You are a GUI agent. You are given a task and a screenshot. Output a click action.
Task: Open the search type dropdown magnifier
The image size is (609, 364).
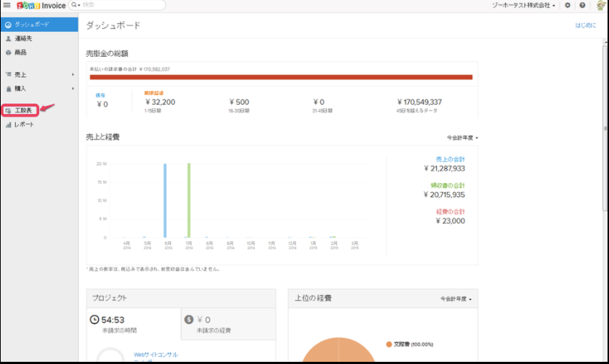point(76,5)
